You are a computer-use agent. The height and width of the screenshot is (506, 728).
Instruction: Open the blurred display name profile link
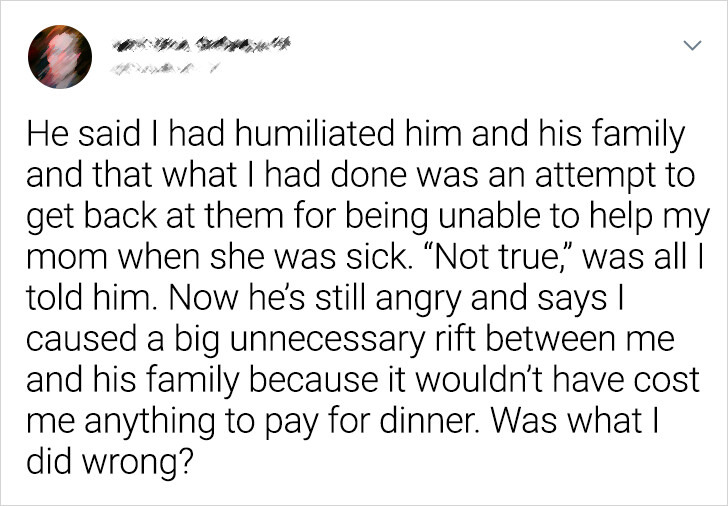coord(201,44)
